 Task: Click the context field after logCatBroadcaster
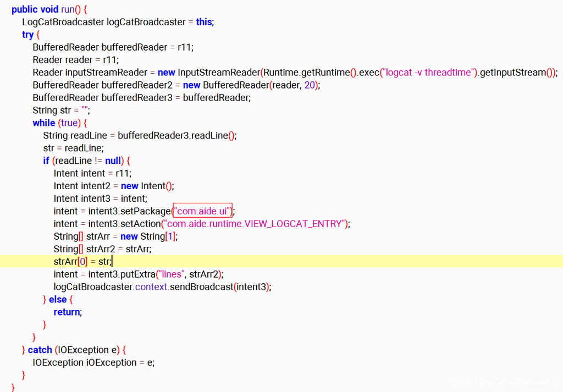[151, 287]
